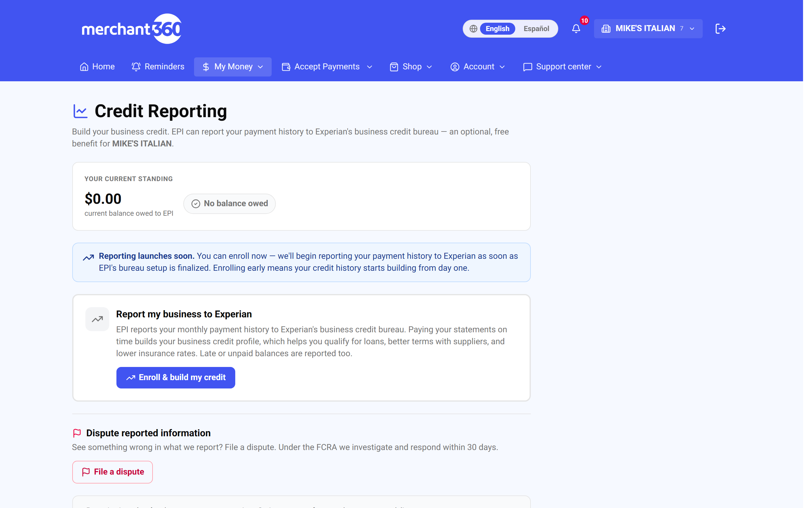The width and height of the screenshot is (812, 508).
Task: Click the user circle icon in Account
Action: click(455, 67)
